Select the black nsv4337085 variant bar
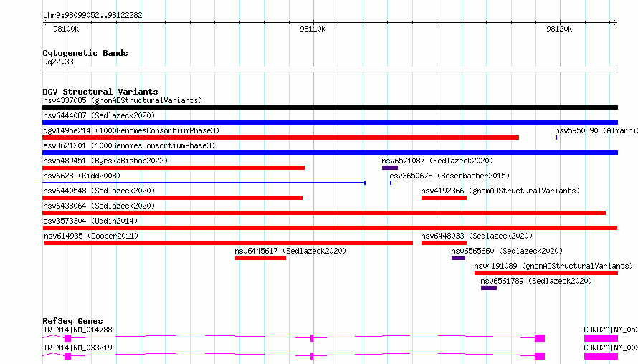Viewport: 638px width, 364px height. [x=330, y=107]
